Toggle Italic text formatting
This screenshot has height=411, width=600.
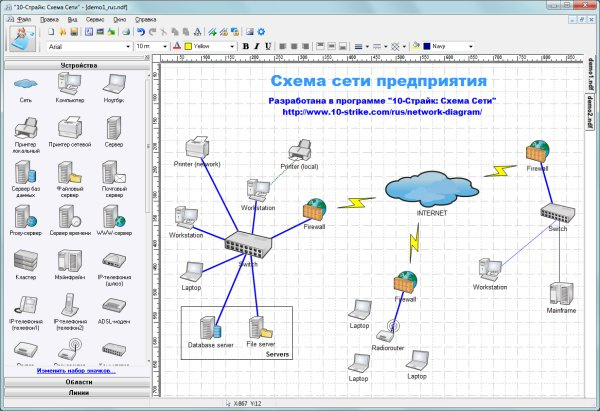256,46
